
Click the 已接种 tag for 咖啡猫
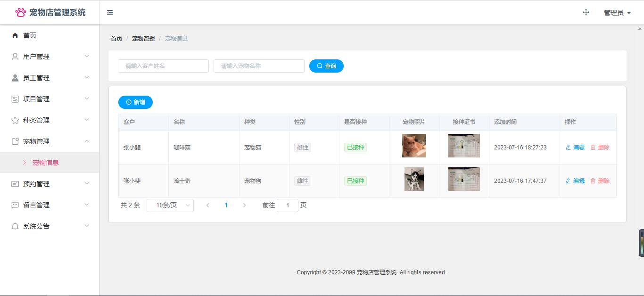(355, 148)
